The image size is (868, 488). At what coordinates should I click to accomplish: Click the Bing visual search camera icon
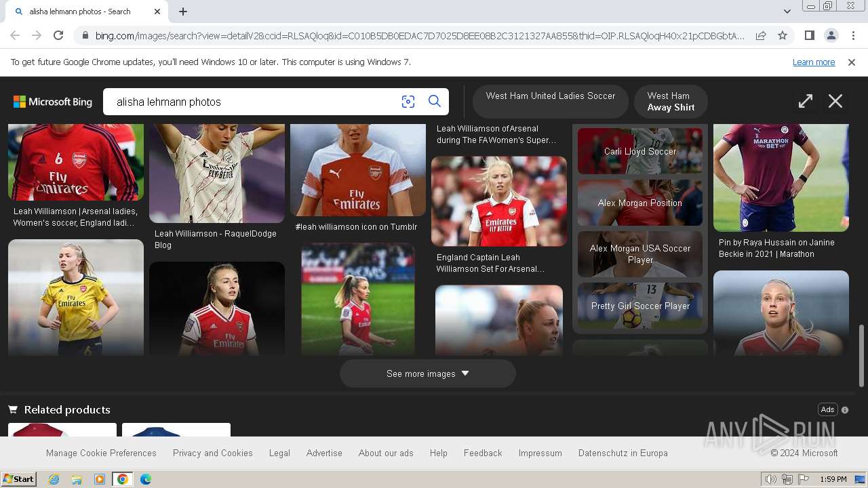408,102
